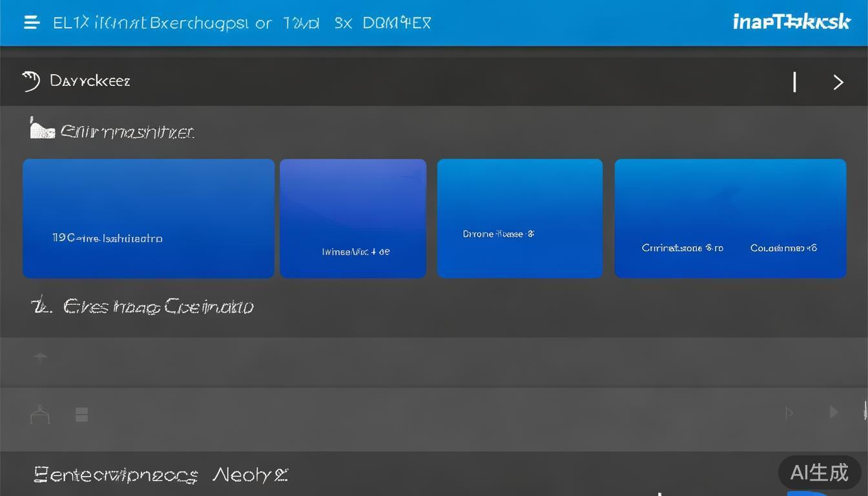
Task: Click the "Co.ladnmeo" label in last card
Action: pyautogui.click(x=783, y=248)
